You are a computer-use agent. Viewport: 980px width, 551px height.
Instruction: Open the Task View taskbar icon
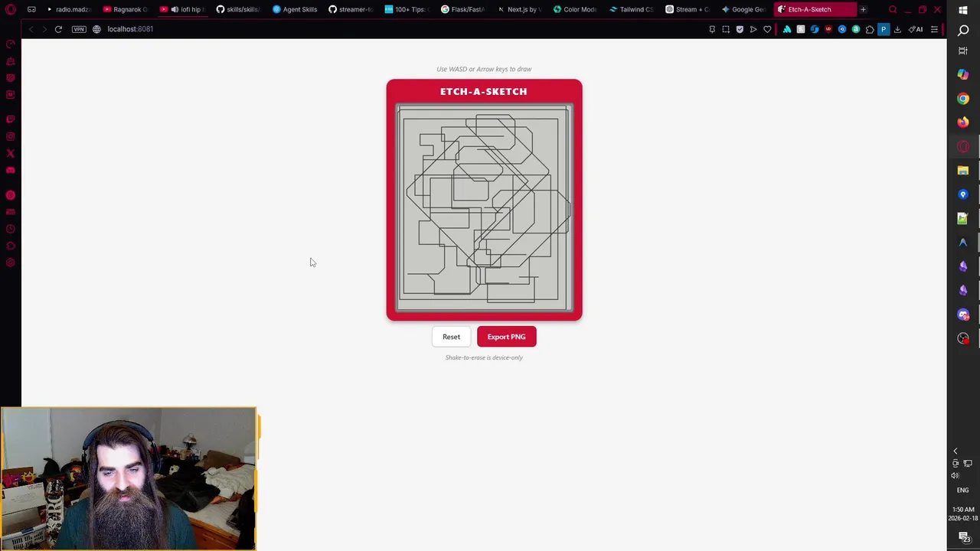click(x=963, y=51)
